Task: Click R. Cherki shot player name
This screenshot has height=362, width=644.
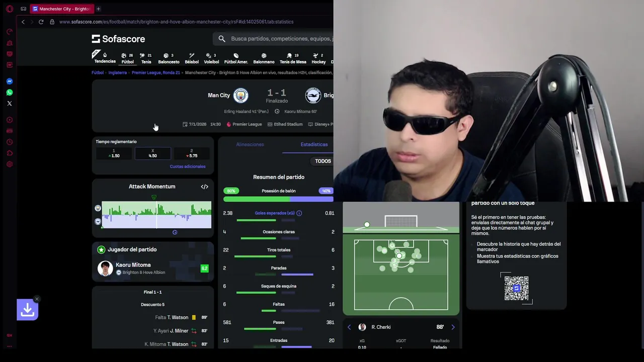Action: (381, 327)
